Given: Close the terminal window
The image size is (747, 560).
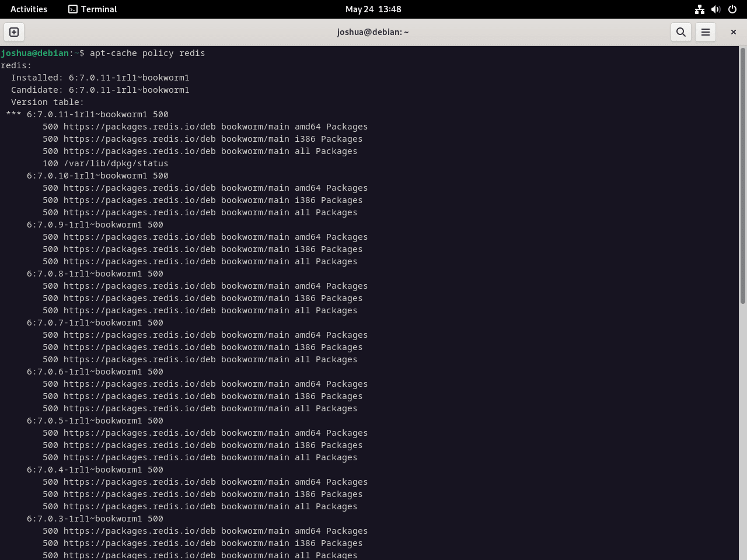Looking at the screenshot, I should pyautogui.click(x=733, y=32).
